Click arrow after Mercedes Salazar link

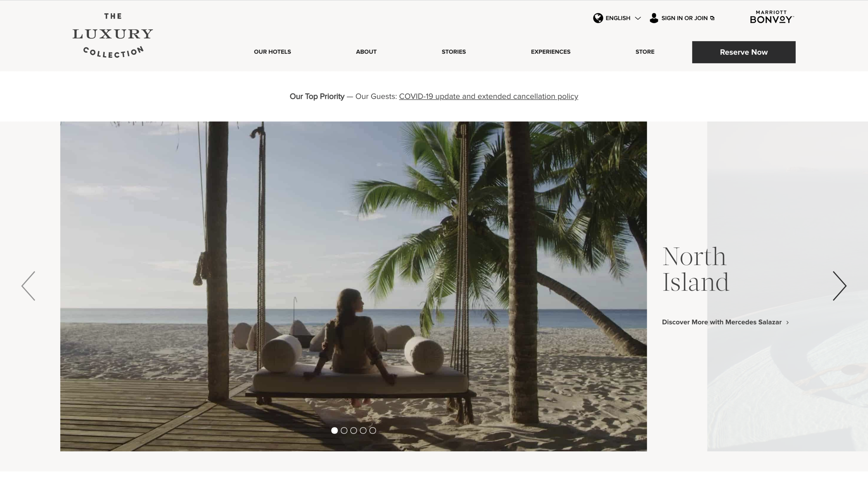(787, 323)
